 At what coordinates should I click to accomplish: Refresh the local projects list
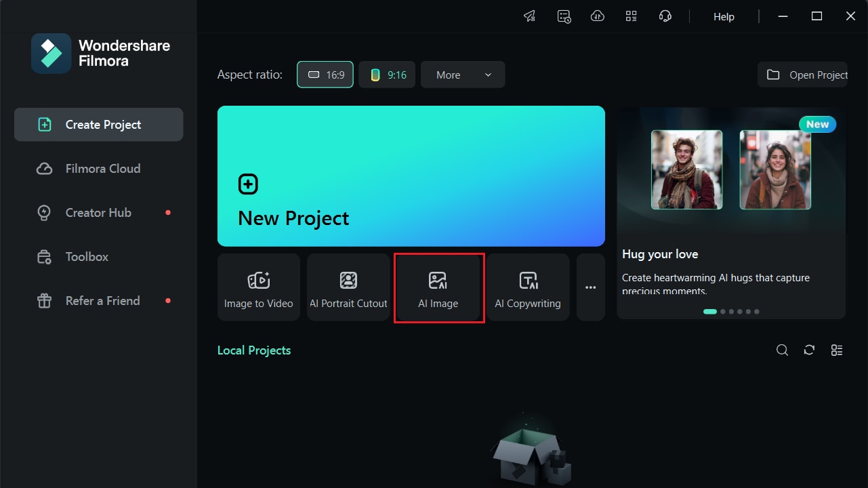(809, 350)
